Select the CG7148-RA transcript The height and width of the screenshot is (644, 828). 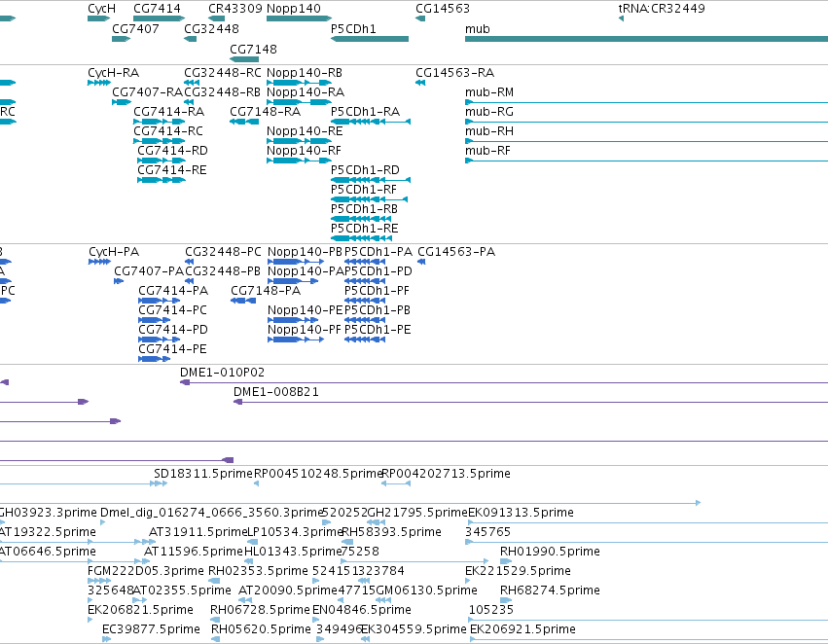[244, 122]
